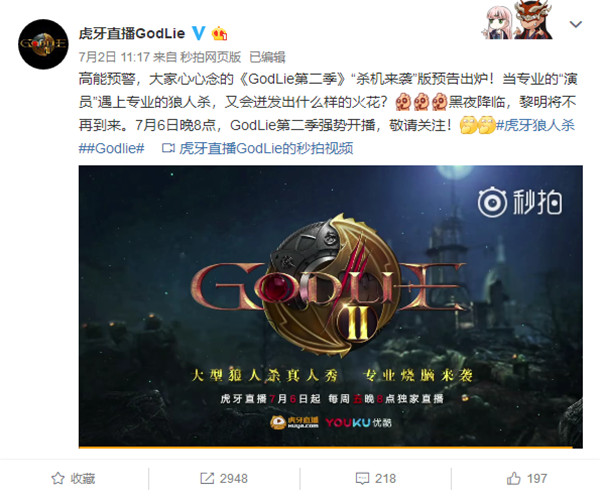Open the #Godlie# hashtag link
Image resolution: width=600 pixels, height=496 pixels.
pyautogui.click(x=111, y=148)
